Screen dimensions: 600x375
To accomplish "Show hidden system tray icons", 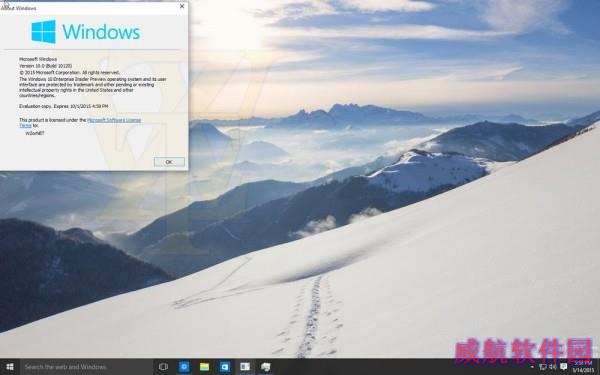I will (532, 367).
